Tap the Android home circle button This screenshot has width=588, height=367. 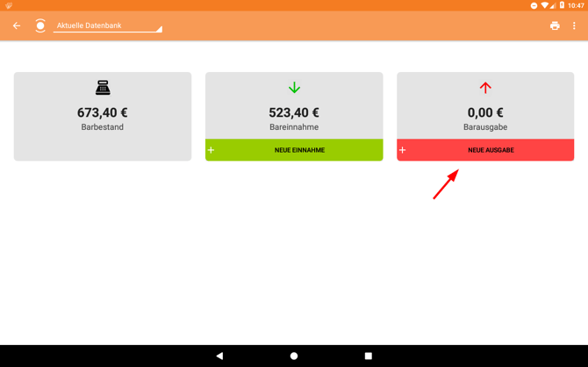click(x=294, y=356)
